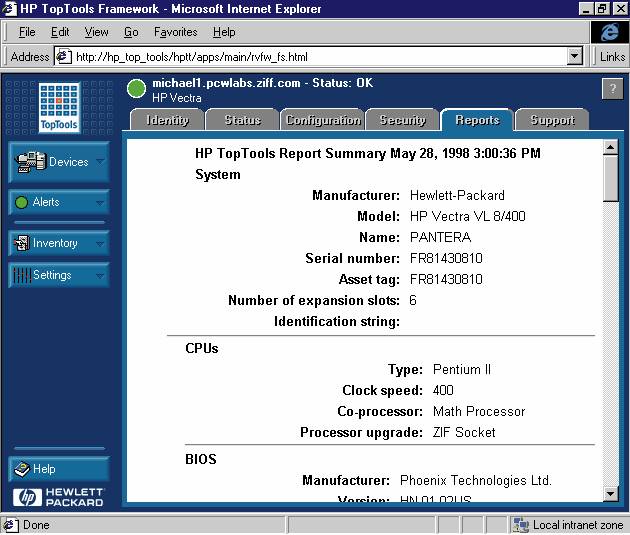
Task: Open the View menu
Action: coord(96,32)
